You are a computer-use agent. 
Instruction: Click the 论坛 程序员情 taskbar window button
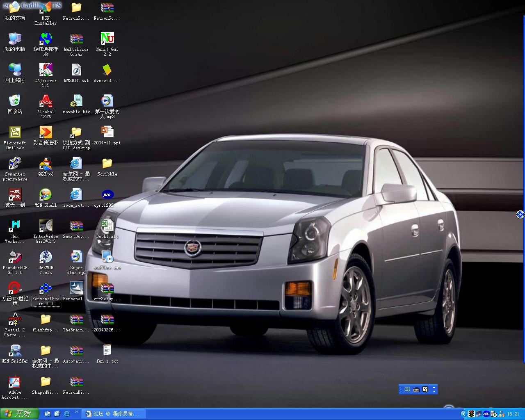114,414
